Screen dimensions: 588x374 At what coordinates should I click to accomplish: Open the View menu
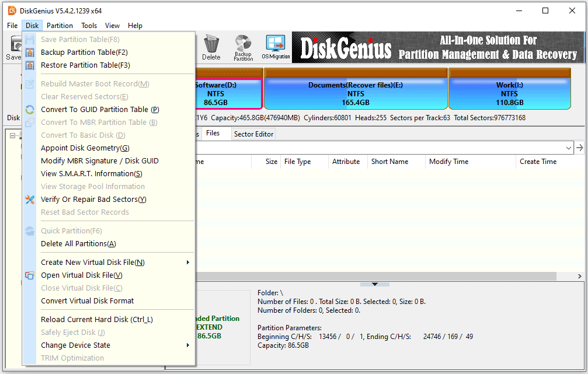pos(112,26)
